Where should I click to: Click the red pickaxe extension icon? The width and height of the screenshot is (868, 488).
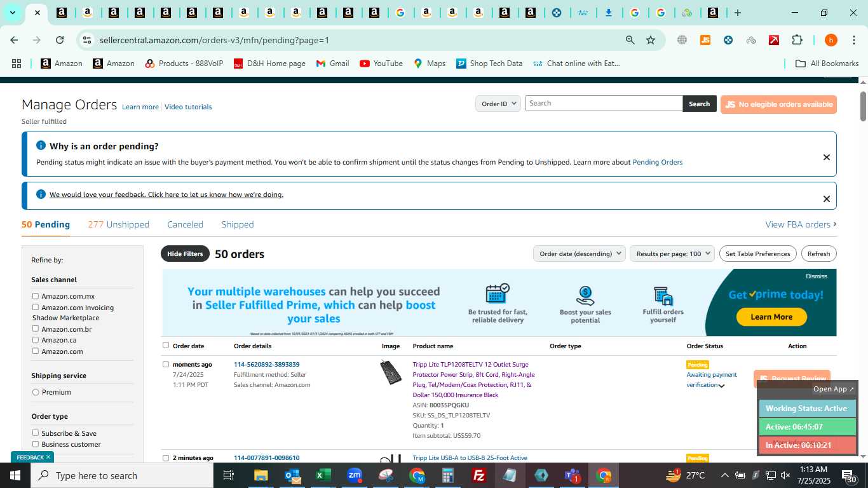(x=774, y=40)
